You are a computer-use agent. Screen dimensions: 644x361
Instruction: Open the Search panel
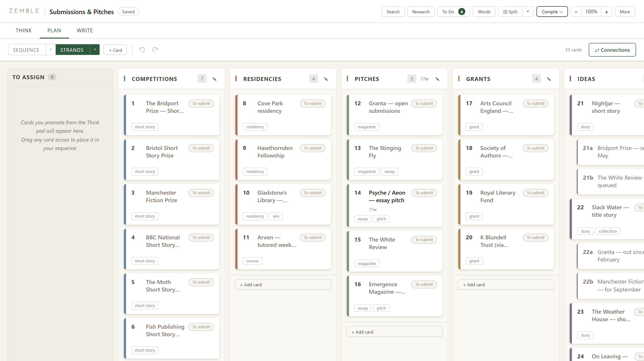pyautogui.click(x=393, y=12)
